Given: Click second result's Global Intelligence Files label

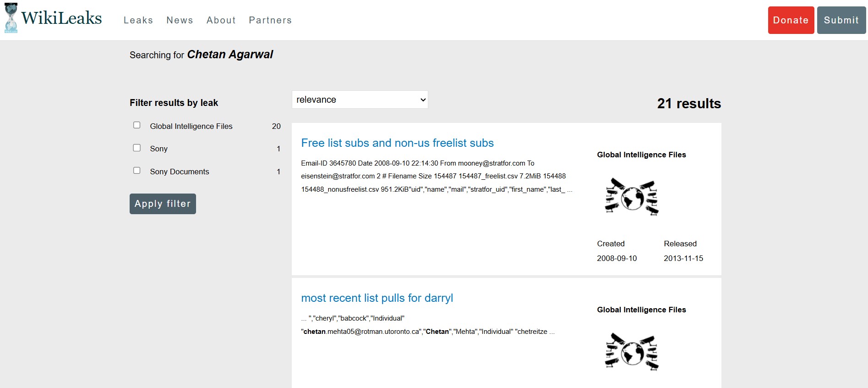Looking at the screenshot, I should [641, 310].
